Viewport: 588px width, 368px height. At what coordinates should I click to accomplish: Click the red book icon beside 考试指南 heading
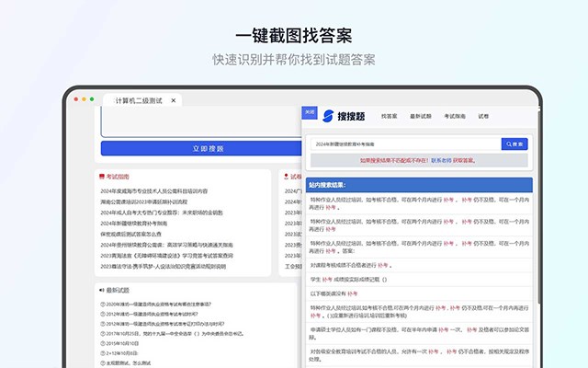click(x=102, y=177)
